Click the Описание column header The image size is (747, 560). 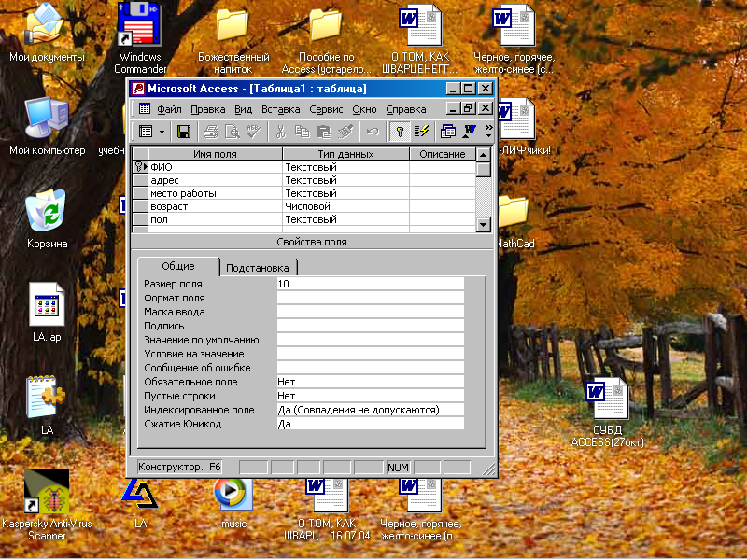[442, 154]
